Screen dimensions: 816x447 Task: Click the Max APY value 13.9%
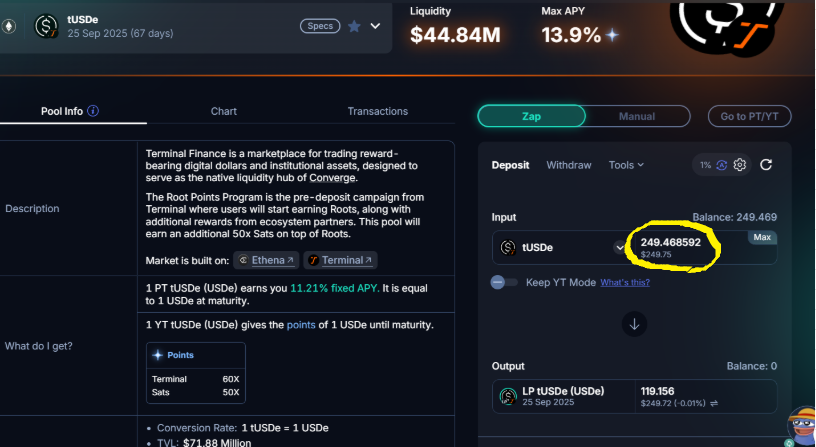point(571,35)
